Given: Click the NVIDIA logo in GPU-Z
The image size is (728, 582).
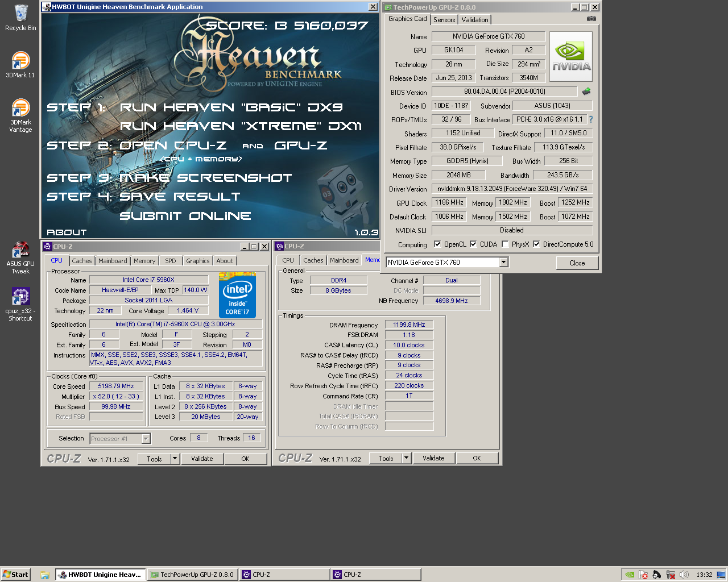Looking at the screenshot, I should click(571, 57).
